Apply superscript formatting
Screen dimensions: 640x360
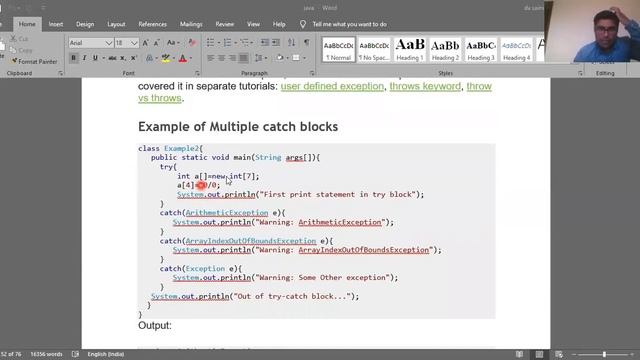(133, 58)
